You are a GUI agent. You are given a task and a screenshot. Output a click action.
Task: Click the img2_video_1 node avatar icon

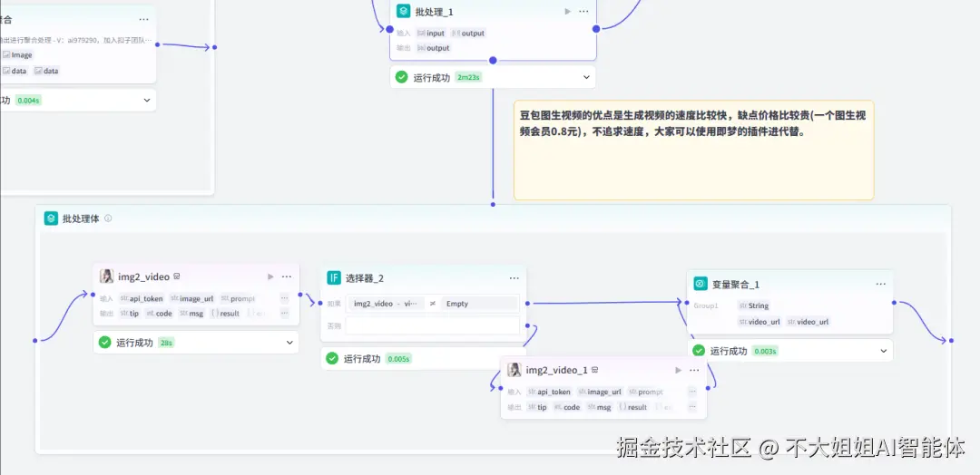pyautogui.click(x=514, y=370)
